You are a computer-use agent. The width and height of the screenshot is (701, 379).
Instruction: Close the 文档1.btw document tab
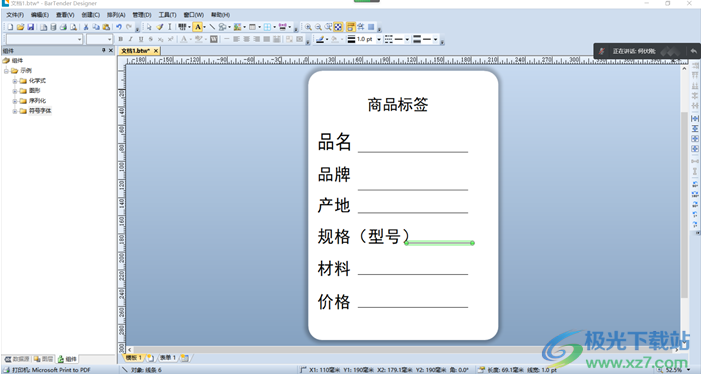[x=156, y=51]
